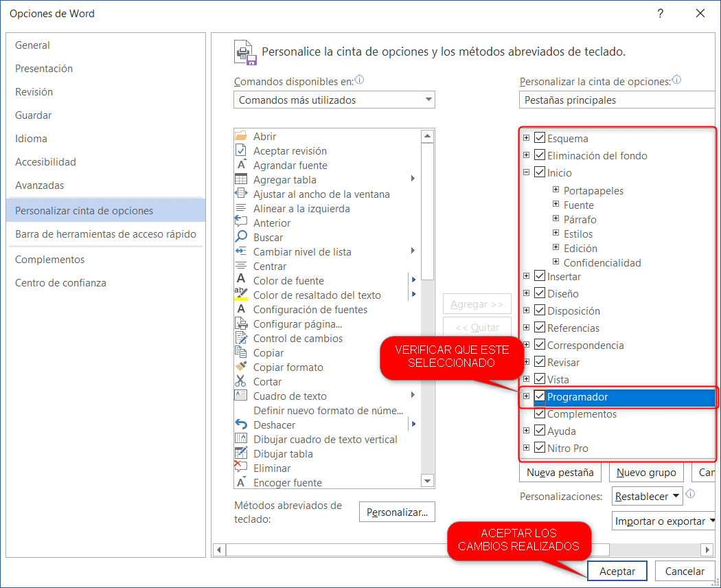
Task: Disable the Esquema tab checkbox
Action: click(539, 137)
